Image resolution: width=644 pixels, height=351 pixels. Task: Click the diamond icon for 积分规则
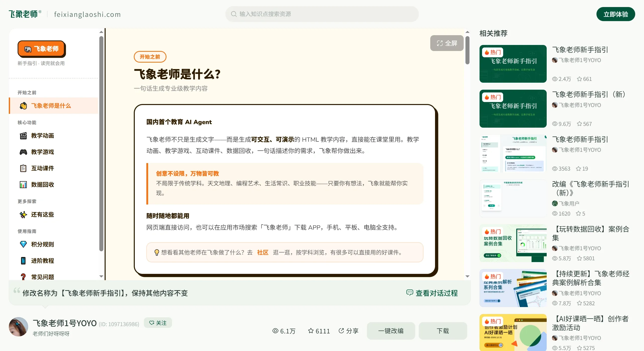coord(23,244)
